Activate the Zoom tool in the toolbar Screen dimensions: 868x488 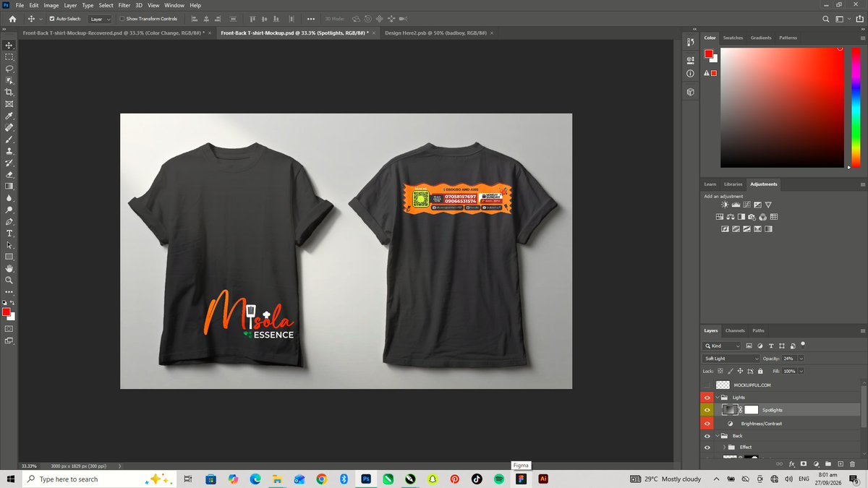click(x=9, y=280)
